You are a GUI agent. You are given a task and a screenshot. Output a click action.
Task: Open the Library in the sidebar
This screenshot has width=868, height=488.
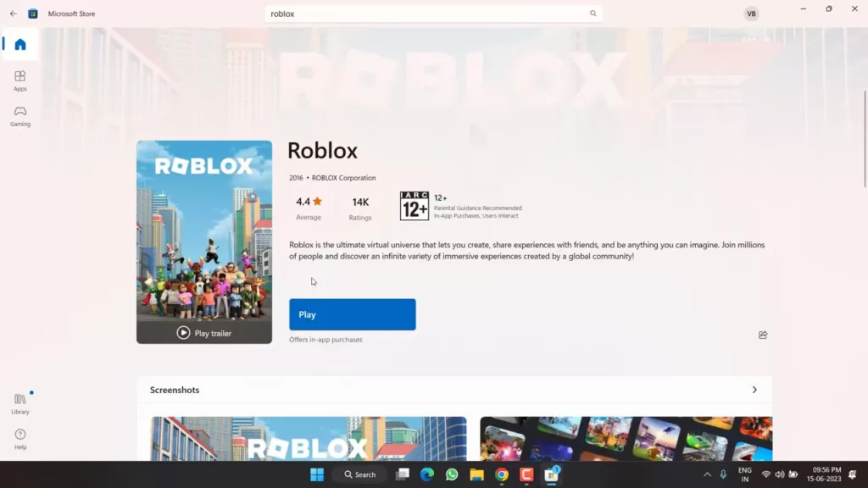pos(20,403)
